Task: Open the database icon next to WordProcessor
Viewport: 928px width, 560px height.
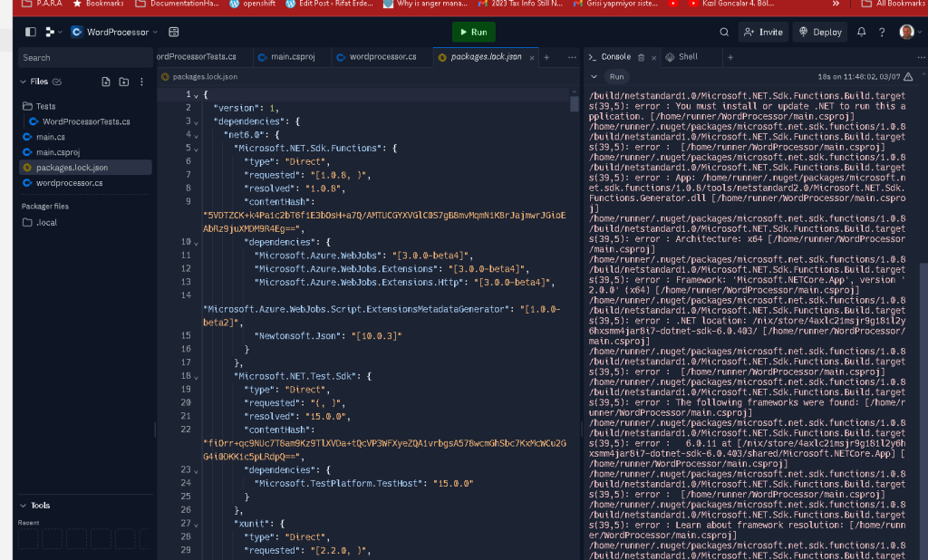Action: click(173, 32)
